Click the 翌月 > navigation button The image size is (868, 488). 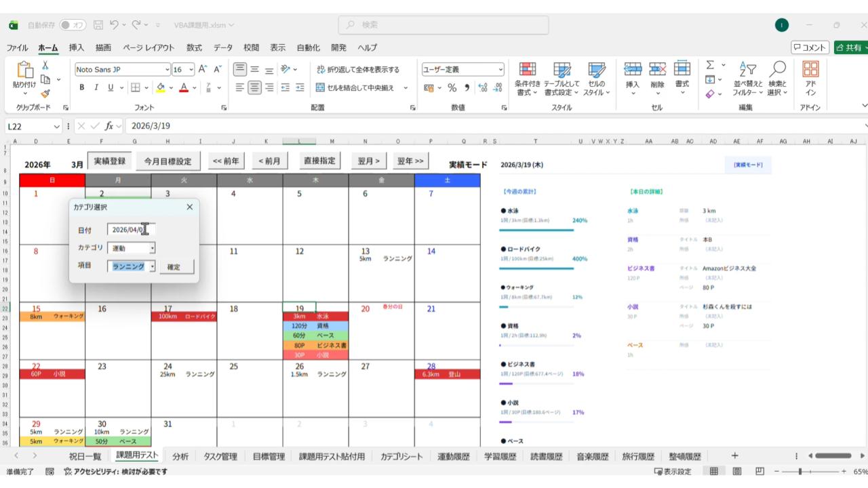368,161
